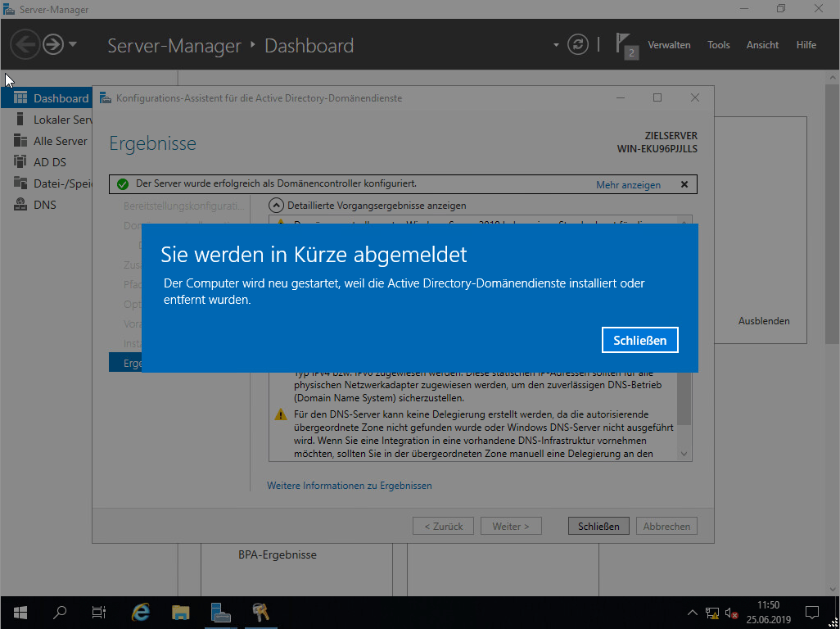Click the Server-Manager refresh icon
Viewport: 840px width, 629px height.
[578, 44]
